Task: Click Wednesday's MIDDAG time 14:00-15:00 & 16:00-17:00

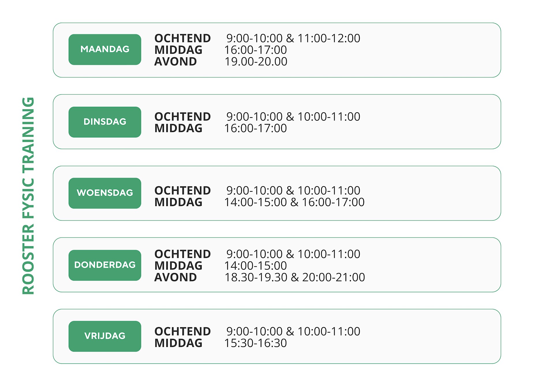Action: 295,202
